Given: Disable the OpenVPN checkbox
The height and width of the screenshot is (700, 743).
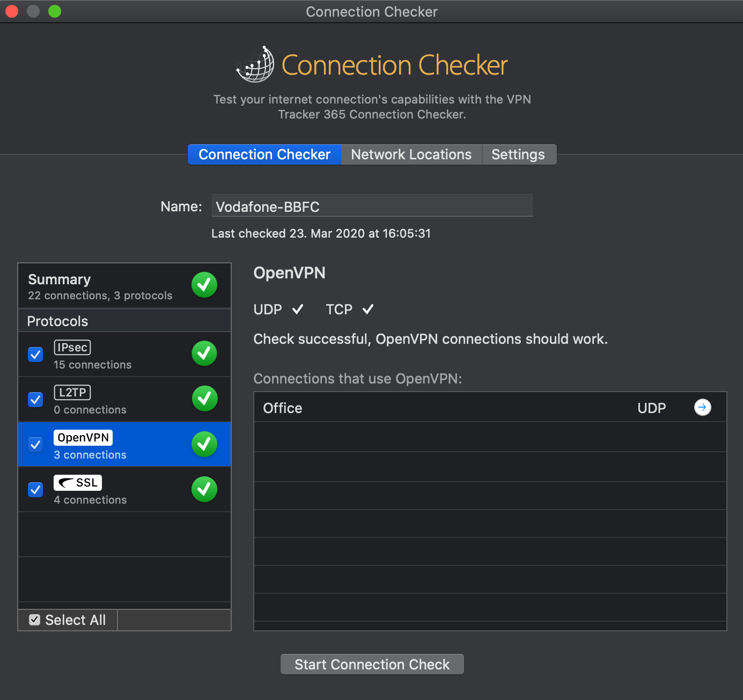Looking at the screenshot, I should pyautogui.click(x=35, y=444).
